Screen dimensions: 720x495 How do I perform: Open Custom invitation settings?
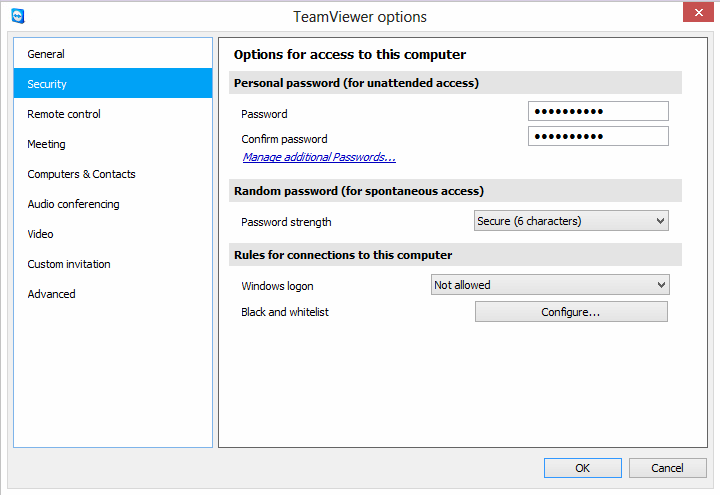click(69, 264)
